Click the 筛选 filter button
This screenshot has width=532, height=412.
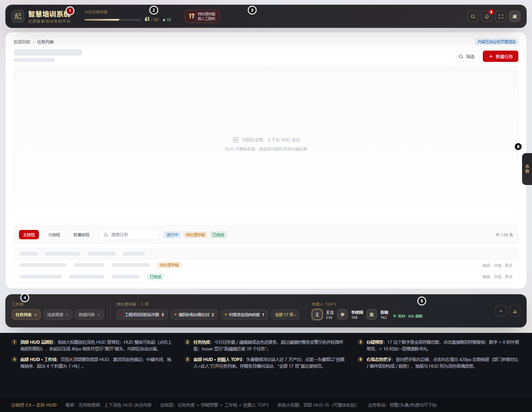pos(466,56)
